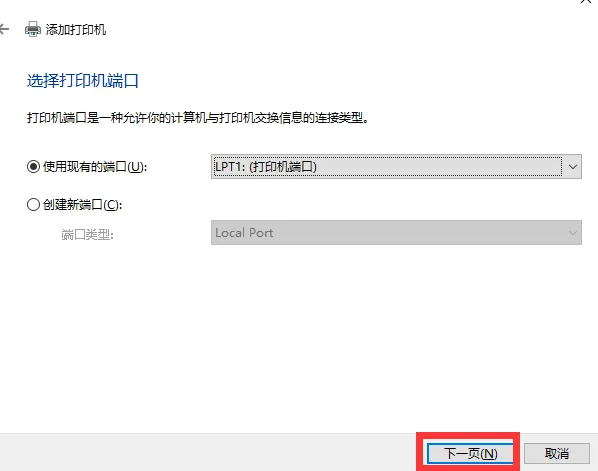Viewport: 598px width, 471px height.
Task: Click the printer icon beside 添加打印机
Action: (x=33, y=29)
